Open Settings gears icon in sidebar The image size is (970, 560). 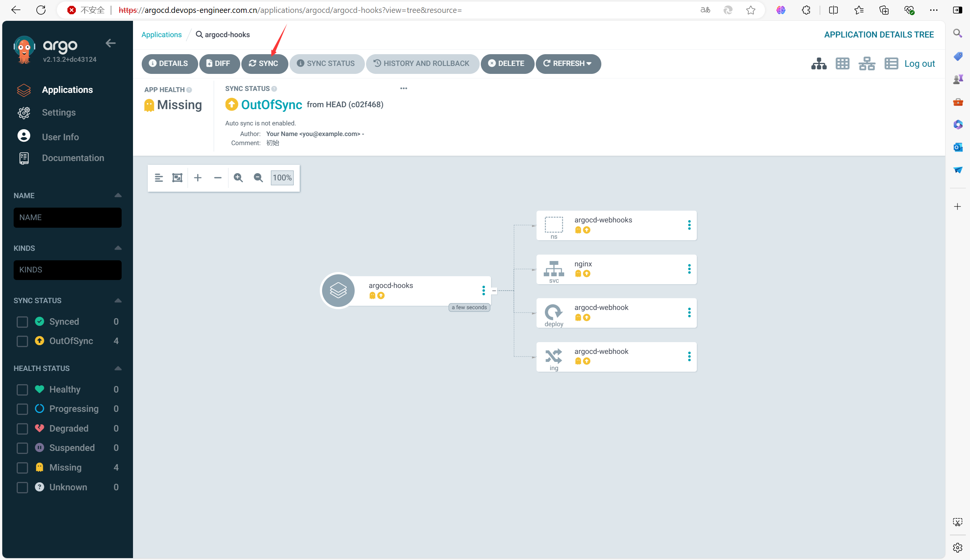24,113
